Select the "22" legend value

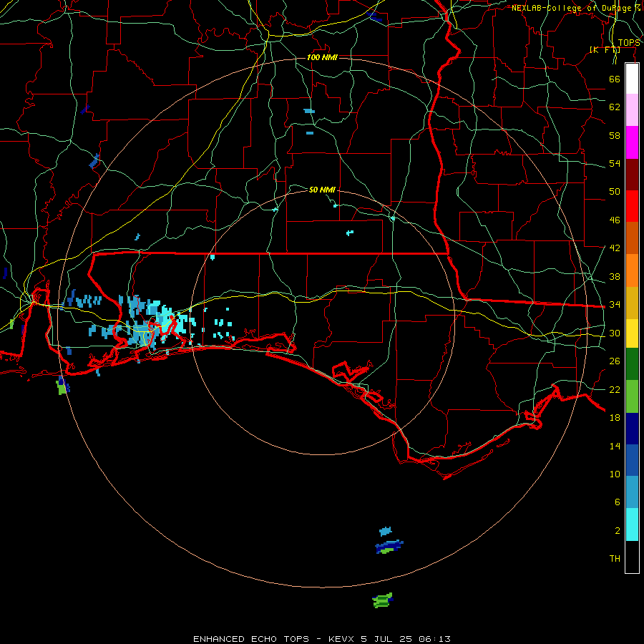point(615,390)
